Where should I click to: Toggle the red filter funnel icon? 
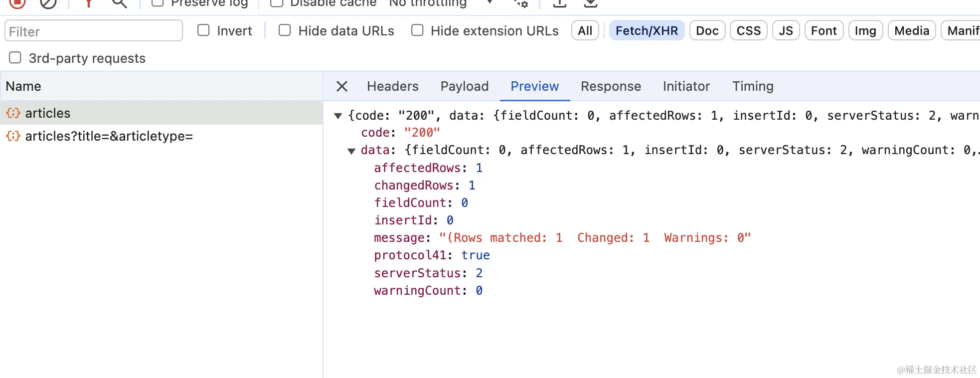[88, 3]
